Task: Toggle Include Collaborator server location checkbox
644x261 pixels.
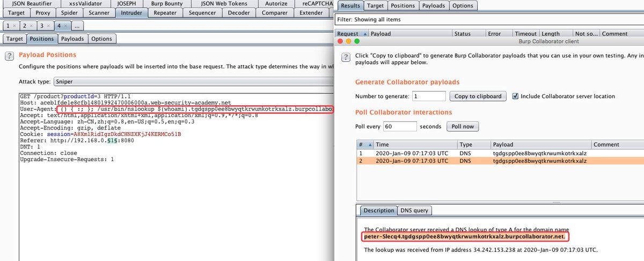Action: pyautogui.click(x=516, y=96)
